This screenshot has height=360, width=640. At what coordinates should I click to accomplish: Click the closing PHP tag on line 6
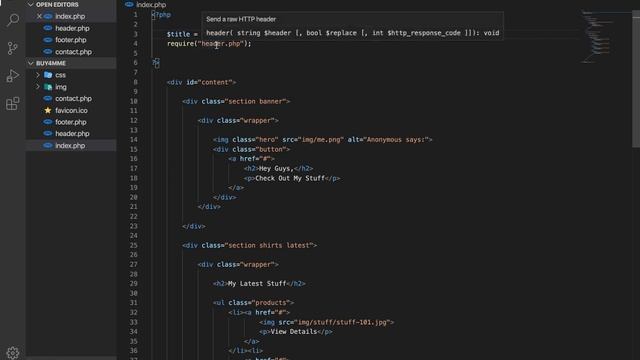pos(156,63)
